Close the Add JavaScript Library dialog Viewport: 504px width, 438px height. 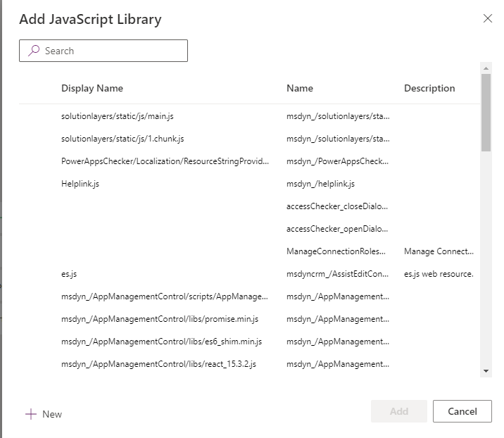[488, 18]
